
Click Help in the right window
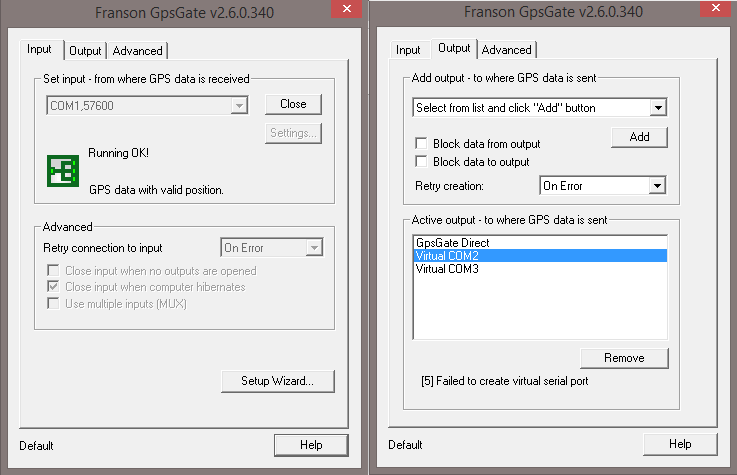click(x=680, y=444)
